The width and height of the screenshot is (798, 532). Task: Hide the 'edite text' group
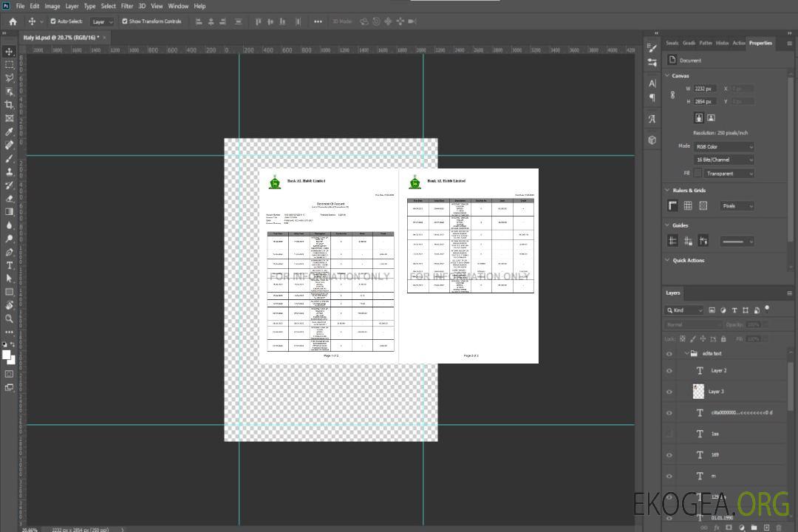coord(669,354)
